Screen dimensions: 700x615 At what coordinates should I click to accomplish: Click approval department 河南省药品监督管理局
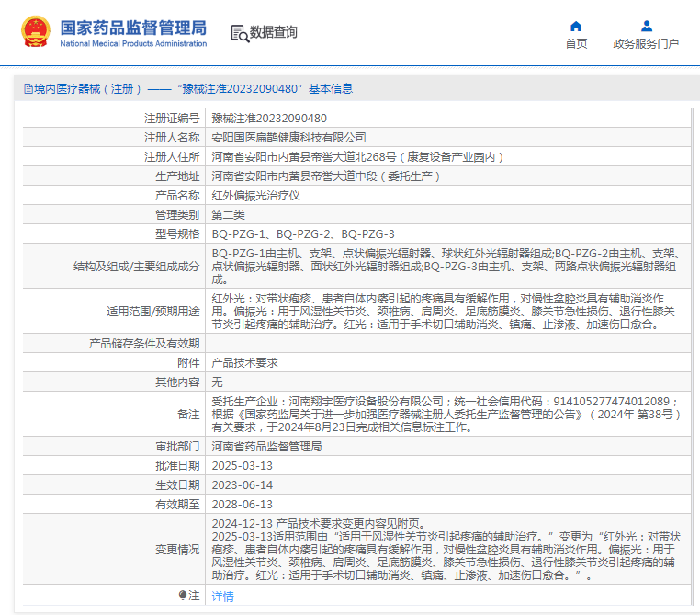[266, 446]
